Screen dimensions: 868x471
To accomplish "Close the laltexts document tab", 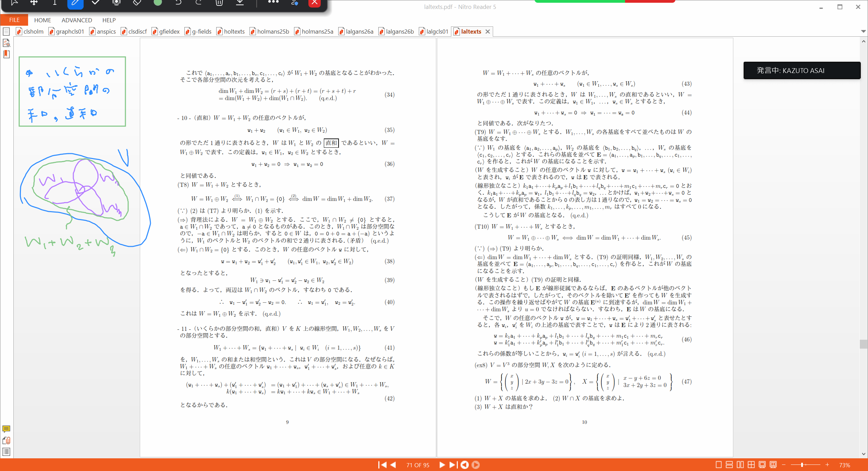I will pos(488,32).
